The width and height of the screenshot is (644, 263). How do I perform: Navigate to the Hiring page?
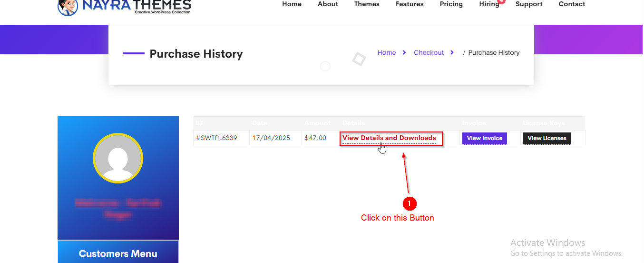tap(489, 4)
